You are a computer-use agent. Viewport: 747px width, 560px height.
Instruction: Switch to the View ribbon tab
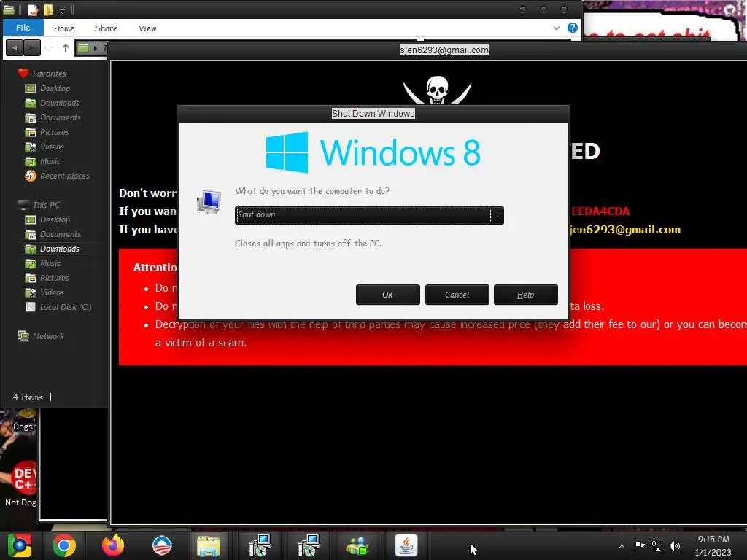point(147,28)
